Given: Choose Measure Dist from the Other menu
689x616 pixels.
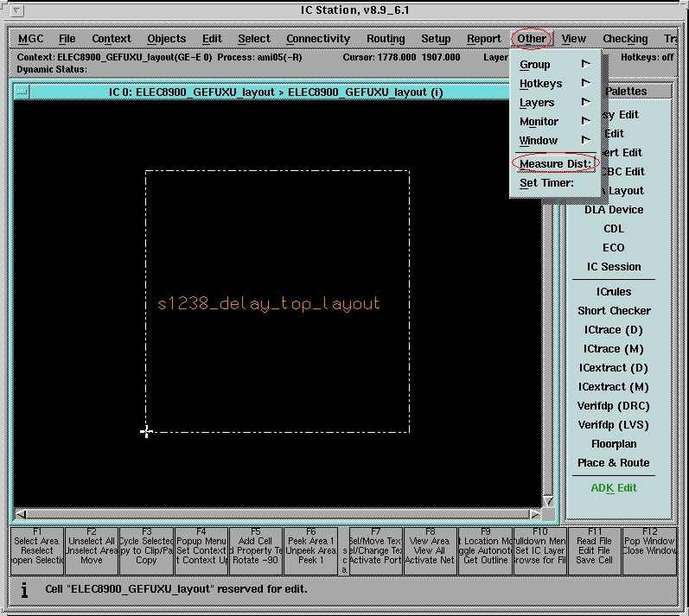Looking at the screenshot, I should [x=554, y=164].
